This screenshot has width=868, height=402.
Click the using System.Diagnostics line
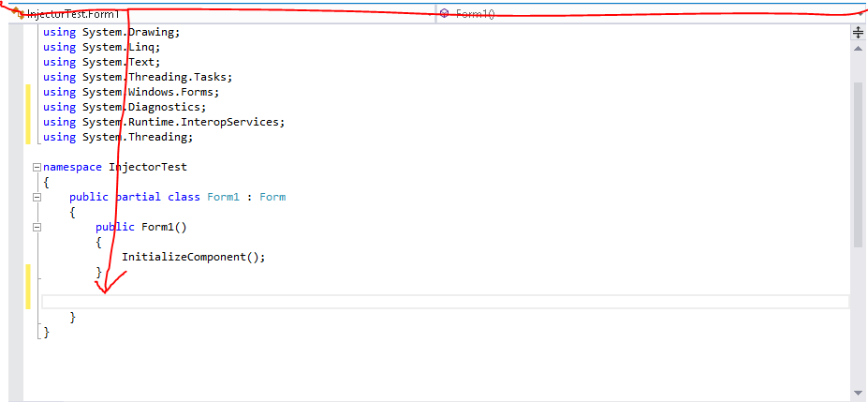click(x=124, y=107)
